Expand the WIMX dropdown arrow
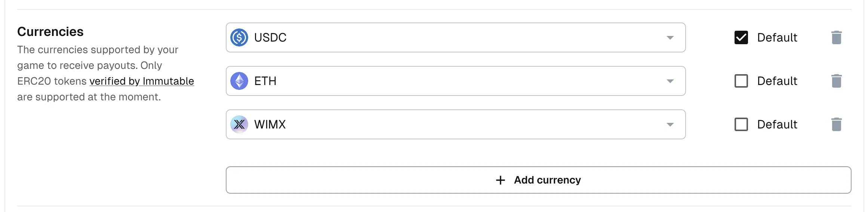Screen dimensions: 868x212 coord(670,125)
